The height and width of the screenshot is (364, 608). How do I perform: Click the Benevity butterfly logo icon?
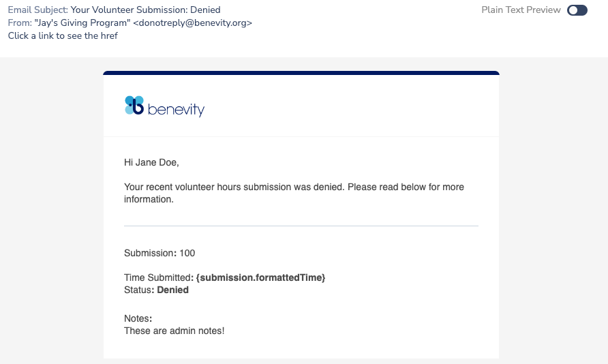pos(134,106)
